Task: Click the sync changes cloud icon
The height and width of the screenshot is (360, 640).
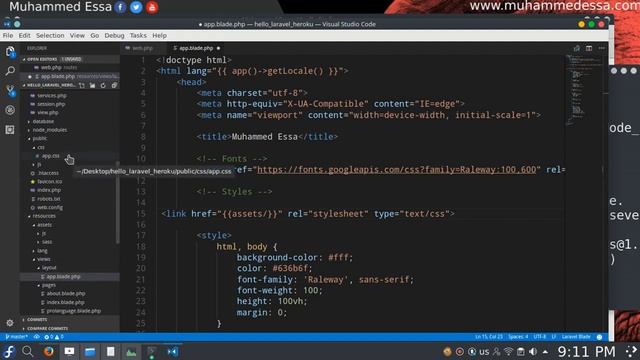Action: point(36,337)
